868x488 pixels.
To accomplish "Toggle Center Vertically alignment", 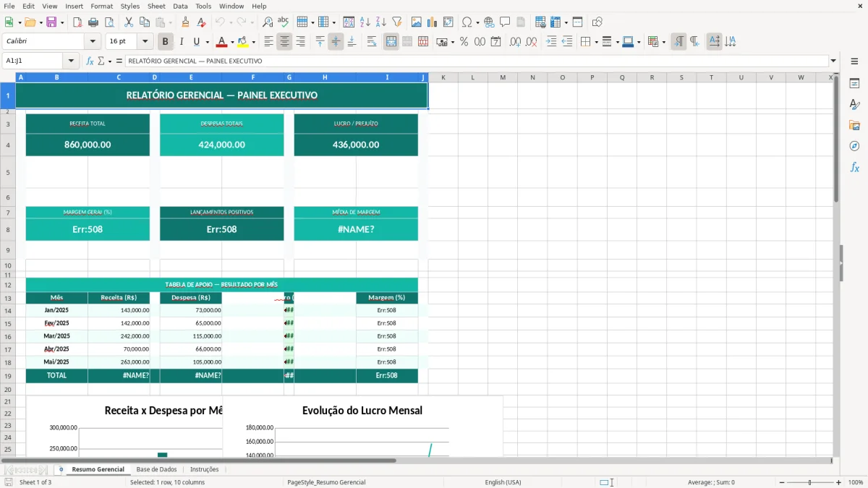I will [x=336, y=42].
